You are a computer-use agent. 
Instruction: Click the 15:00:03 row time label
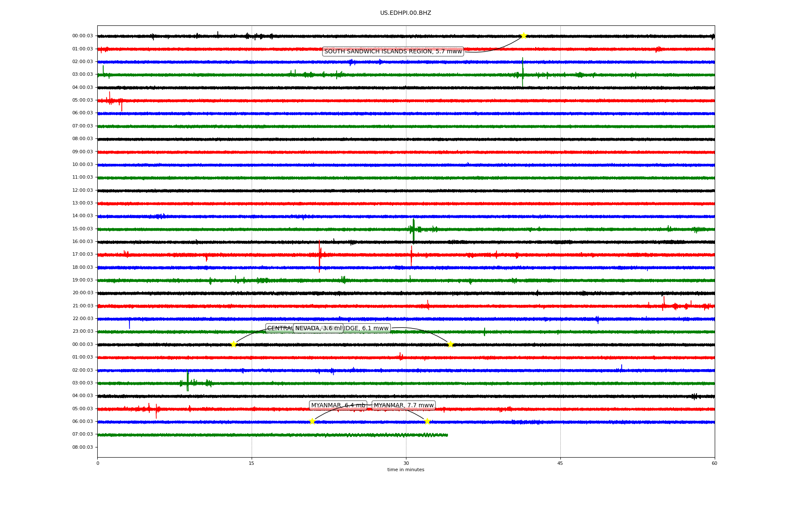tap(82, 229)
